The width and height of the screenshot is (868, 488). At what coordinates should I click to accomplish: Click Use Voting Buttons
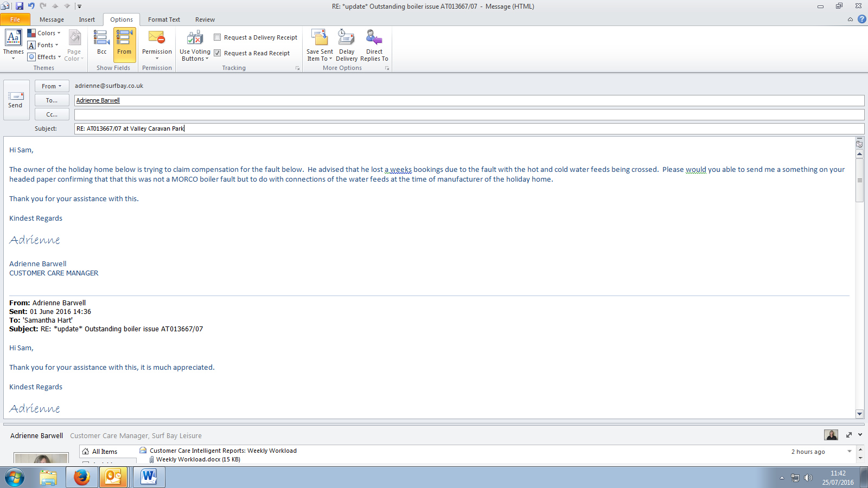point(195,46)
